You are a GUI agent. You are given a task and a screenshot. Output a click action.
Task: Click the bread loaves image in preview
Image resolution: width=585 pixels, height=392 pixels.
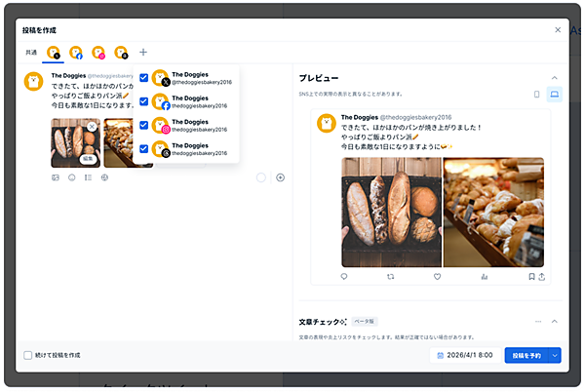(x=391, y=213)
